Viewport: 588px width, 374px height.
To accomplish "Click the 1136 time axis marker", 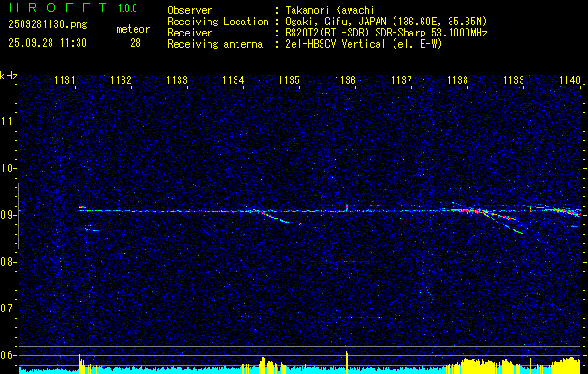I will pos(345,79).
